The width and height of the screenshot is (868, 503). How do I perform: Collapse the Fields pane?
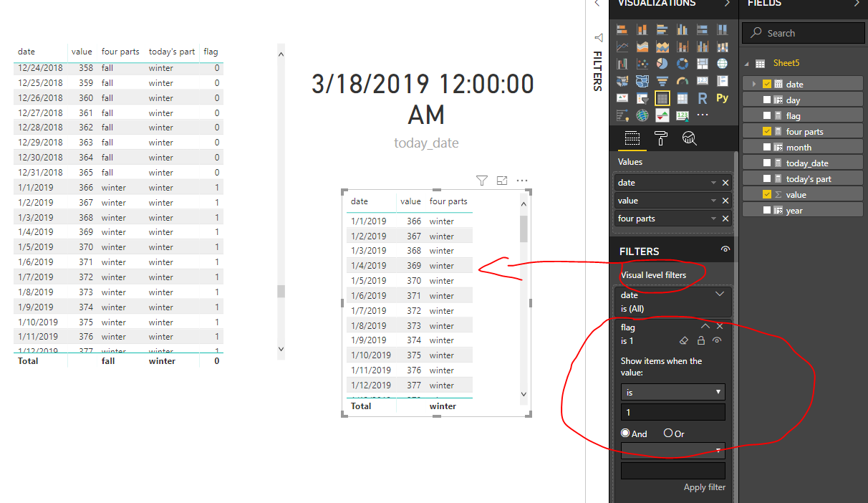(x=857, y=4)
